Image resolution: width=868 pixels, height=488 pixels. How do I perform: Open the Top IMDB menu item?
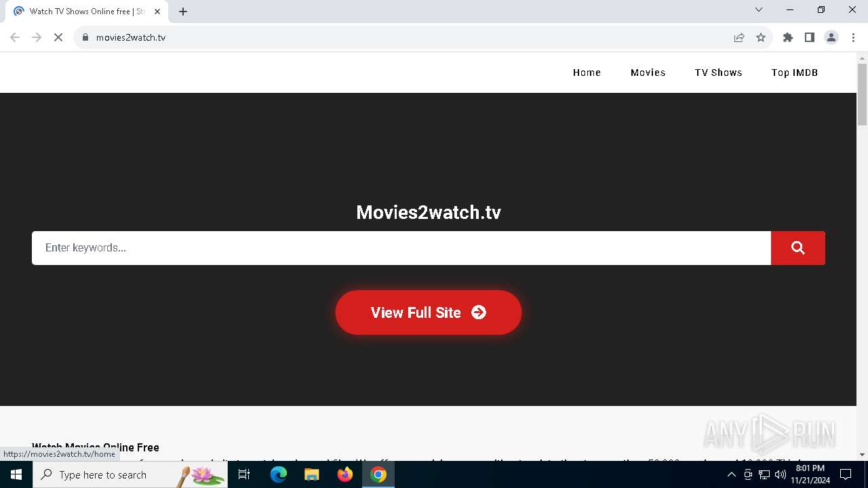click(x=794, y=73)
